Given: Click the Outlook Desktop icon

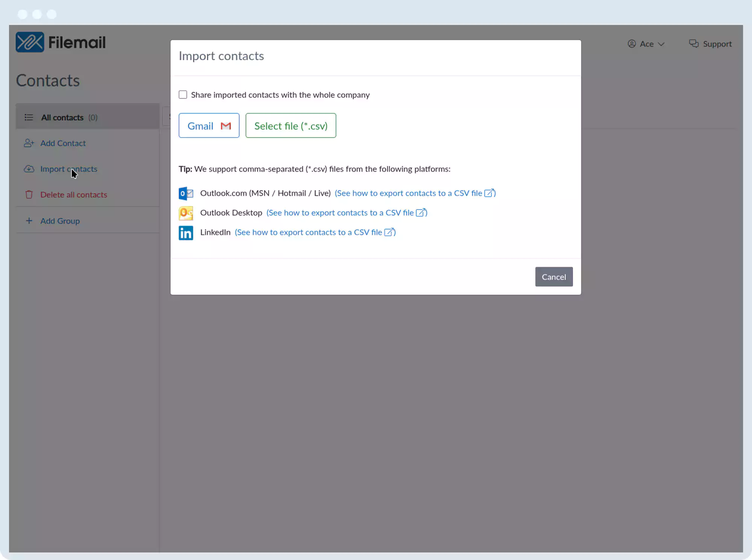Looking at the screenshot, I should pos(186,213).
